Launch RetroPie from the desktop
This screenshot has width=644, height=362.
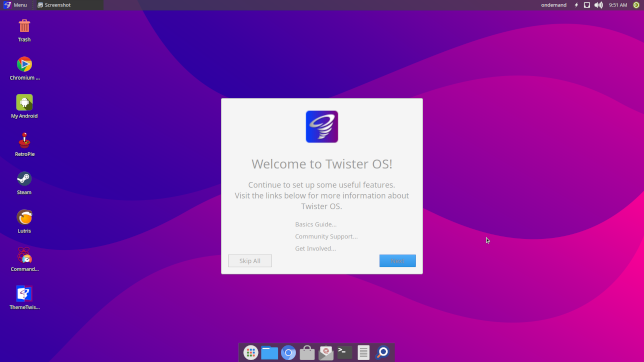pos(24,141)
